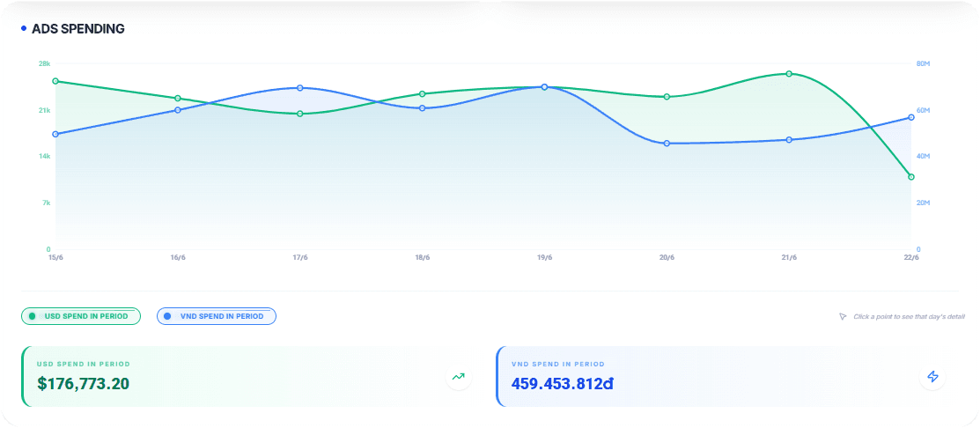Click the 28k left axis label
The height and width of the screenshot is (428, 980).
tap(44, 63)
